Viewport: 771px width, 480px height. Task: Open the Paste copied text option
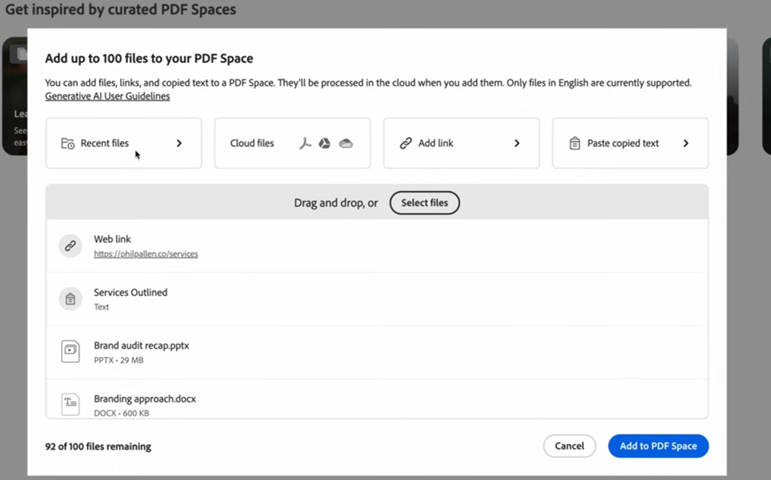(622, 144)
